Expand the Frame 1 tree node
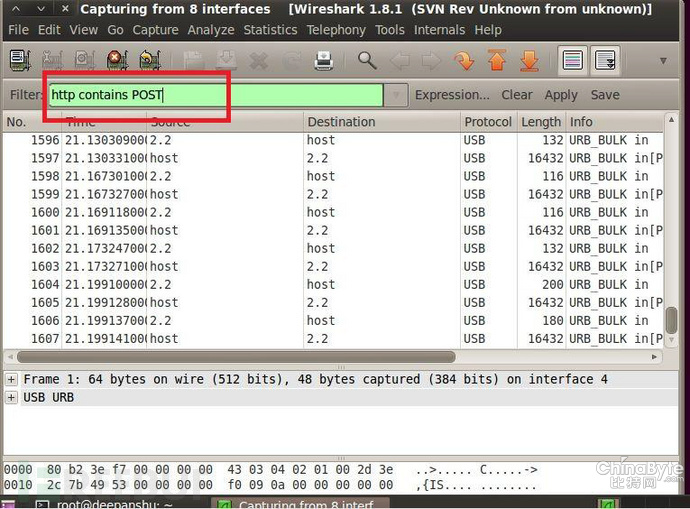The height and width of the screenshot is (509, 690). (x=11, y=380)
